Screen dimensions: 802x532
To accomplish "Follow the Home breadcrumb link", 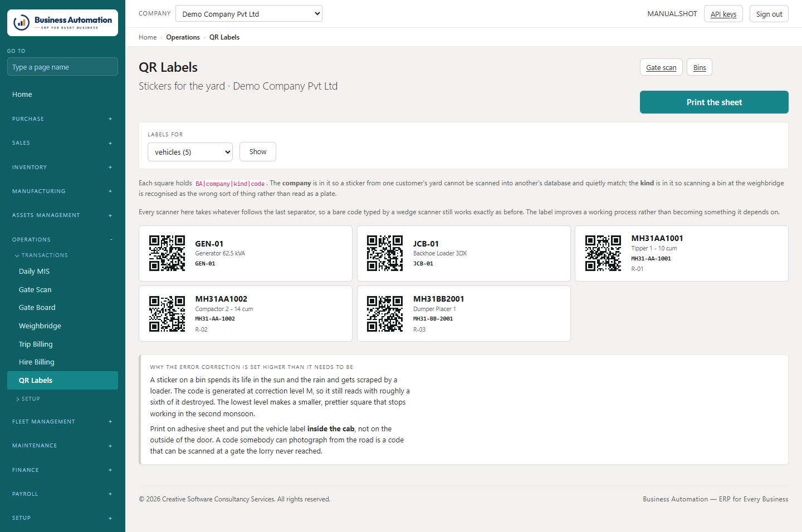I will click(x=148, y=37).
